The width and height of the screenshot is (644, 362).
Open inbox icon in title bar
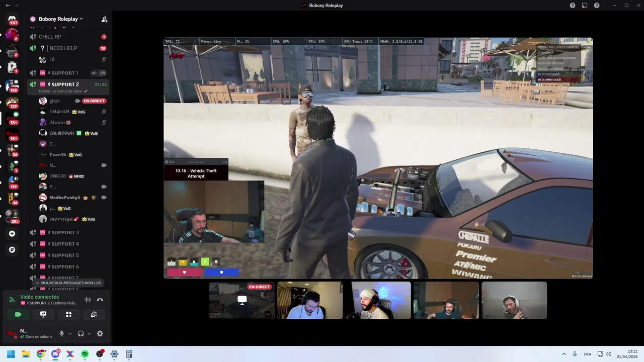coord(585,5)
